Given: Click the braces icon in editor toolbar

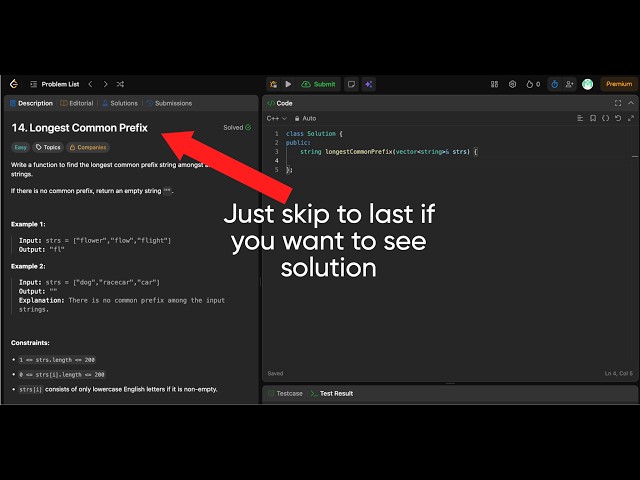Looking at the screenshot, I should [605, 118].
